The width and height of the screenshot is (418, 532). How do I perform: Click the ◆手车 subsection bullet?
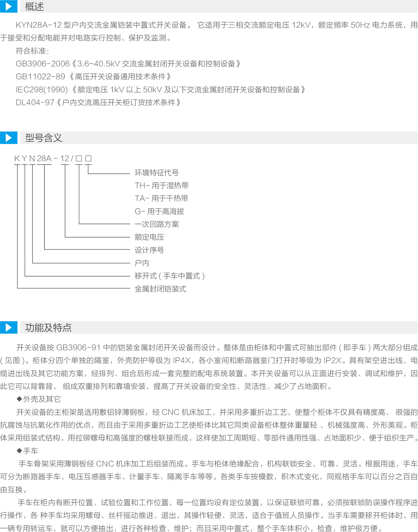(x=27, y=451)
